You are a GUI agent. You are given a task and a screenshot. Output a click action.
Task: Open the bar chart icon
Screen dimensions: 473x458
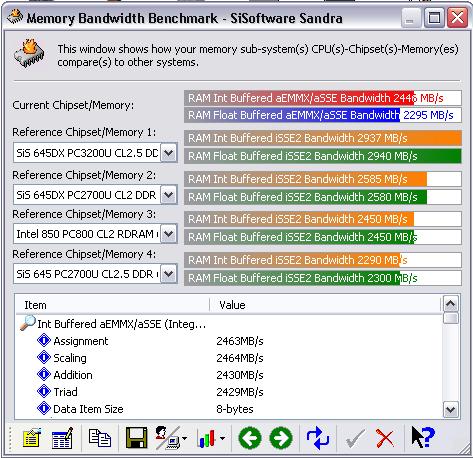click(206, 438)
